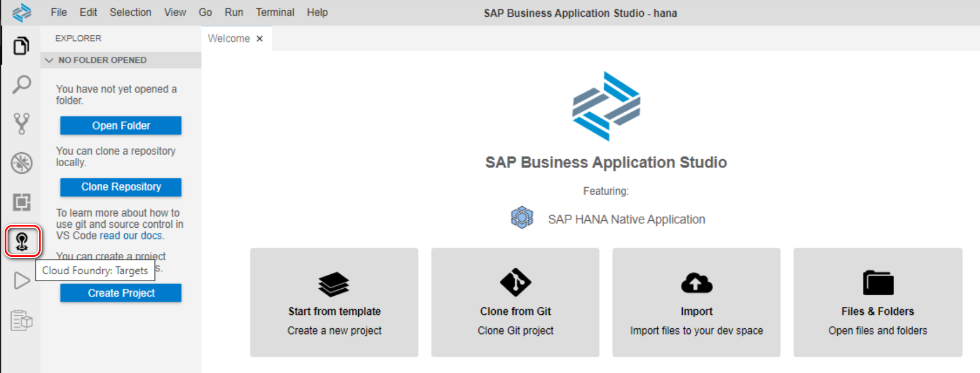Click the window title SAP Business Application Studio - hana

[581, 13]
